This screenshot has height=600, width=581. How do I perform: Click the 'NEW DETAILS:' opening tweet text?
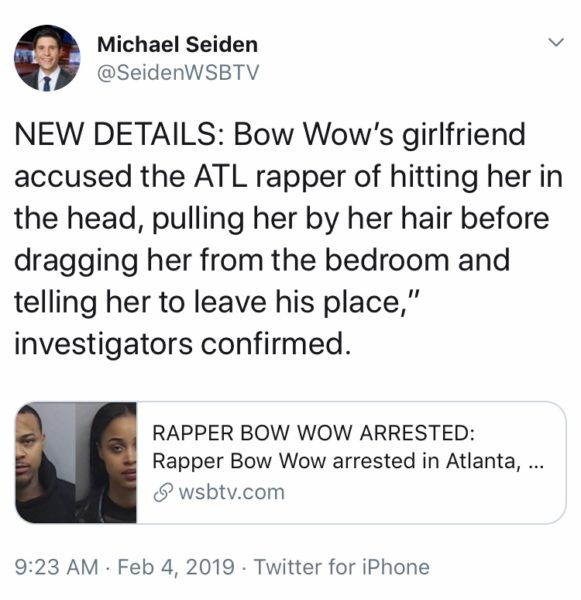click(x=120, y=134)
